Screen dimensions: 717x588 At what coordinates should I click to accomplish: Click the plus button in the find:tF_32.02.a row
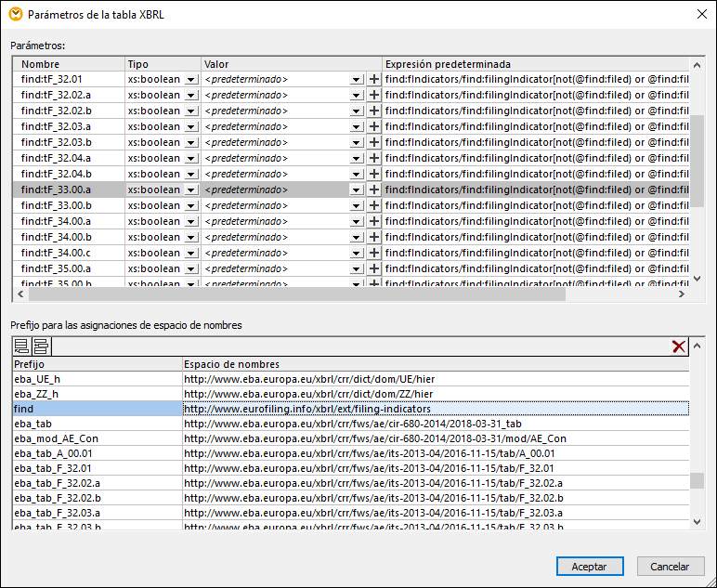point(374,95)
